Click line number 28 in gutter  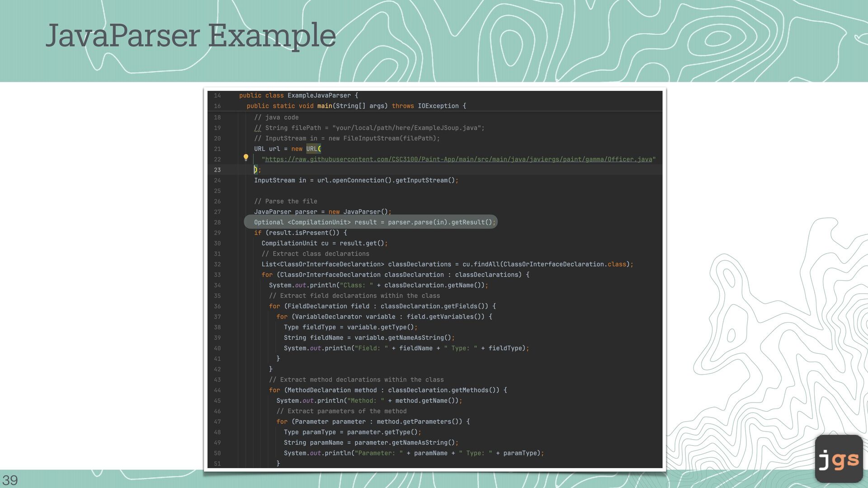point(217,222)
